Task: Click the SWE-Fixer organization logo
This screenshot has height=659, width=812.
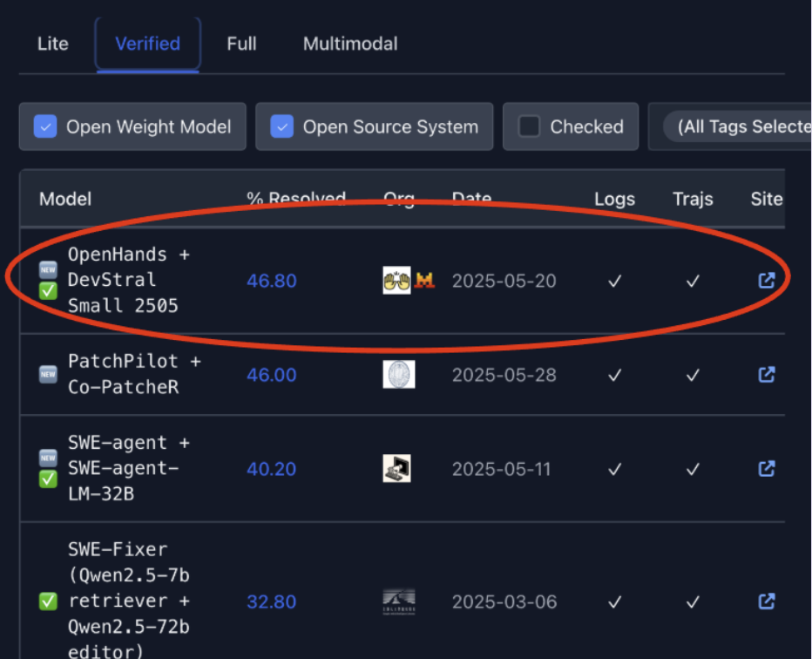Action: pos(399,601)
